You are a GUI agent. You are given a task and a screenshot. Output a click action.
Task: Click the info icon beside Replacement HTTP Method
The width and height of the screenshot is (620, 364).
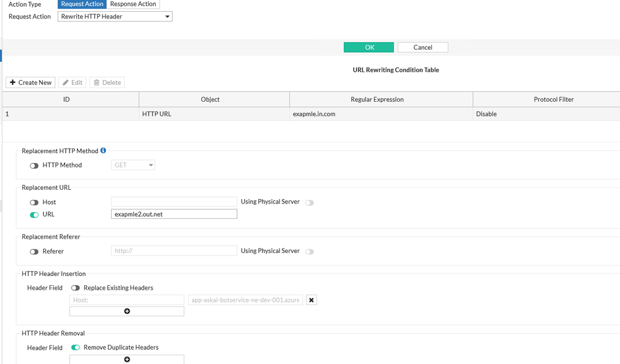[103, 151]
